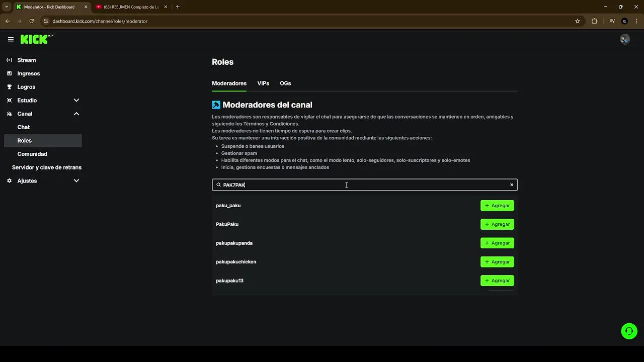644x362 pixels.
Task: Add pakupakupanda as moderator
Action: click(x=497, y=243)
